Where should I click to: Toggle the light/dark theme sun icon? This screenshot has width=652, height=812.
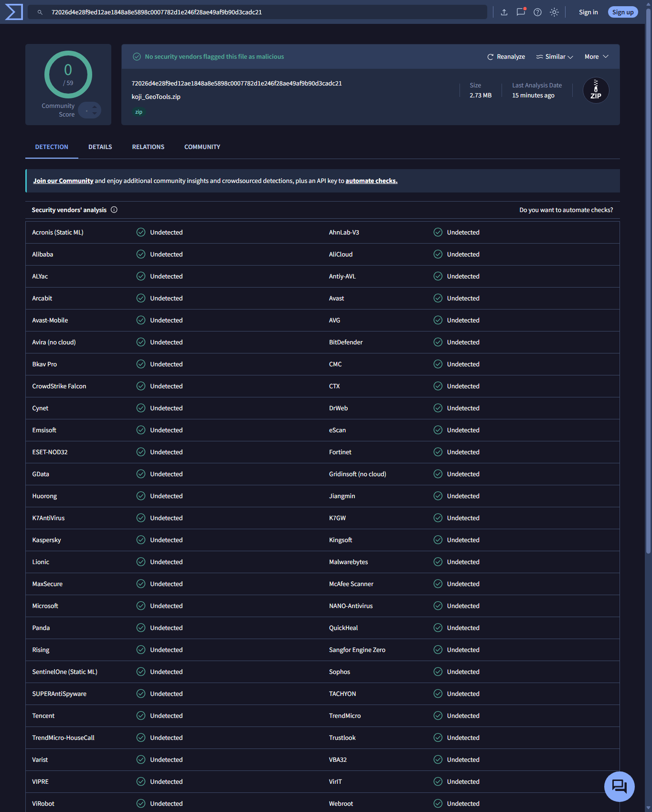(554, 12)
